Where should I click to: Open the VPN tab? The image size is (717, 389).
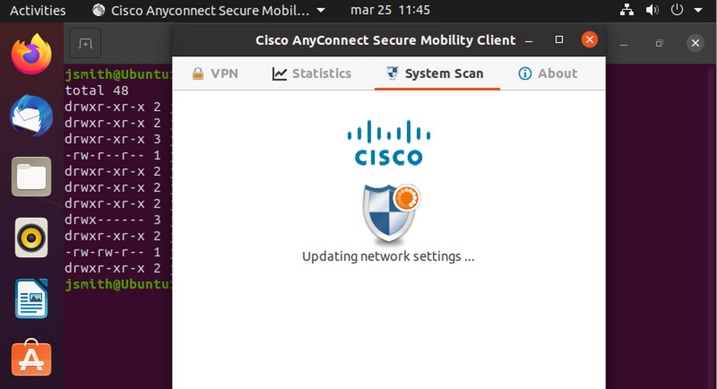(215, 74)
